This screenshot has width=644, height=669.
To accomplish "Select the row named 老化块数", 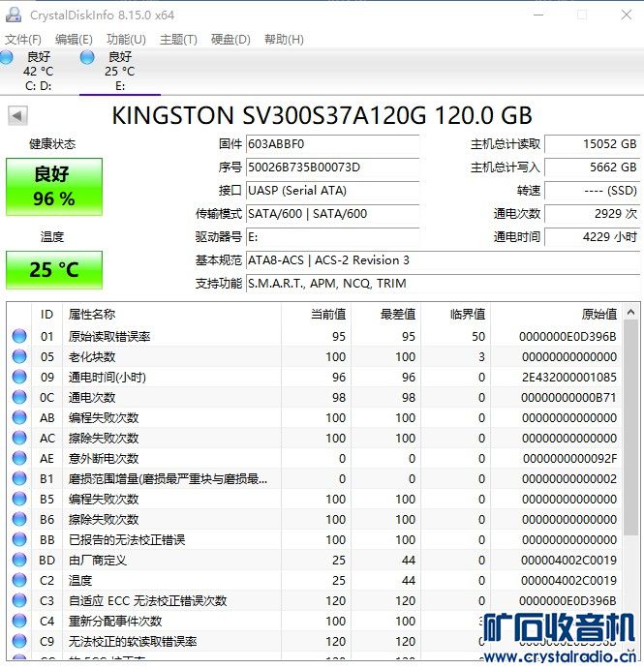I will pos(315,356).
